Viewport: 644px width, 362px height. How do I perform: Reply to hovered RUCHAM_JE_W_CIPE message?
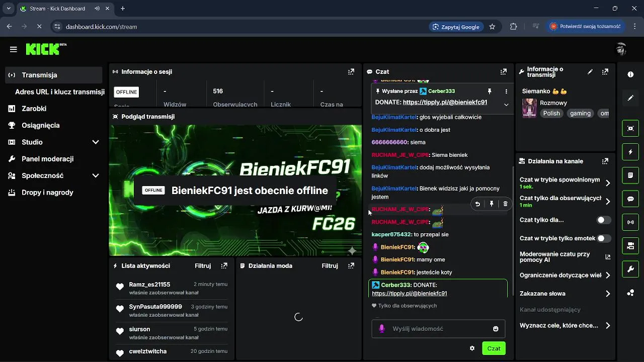(x=477, y=204)
